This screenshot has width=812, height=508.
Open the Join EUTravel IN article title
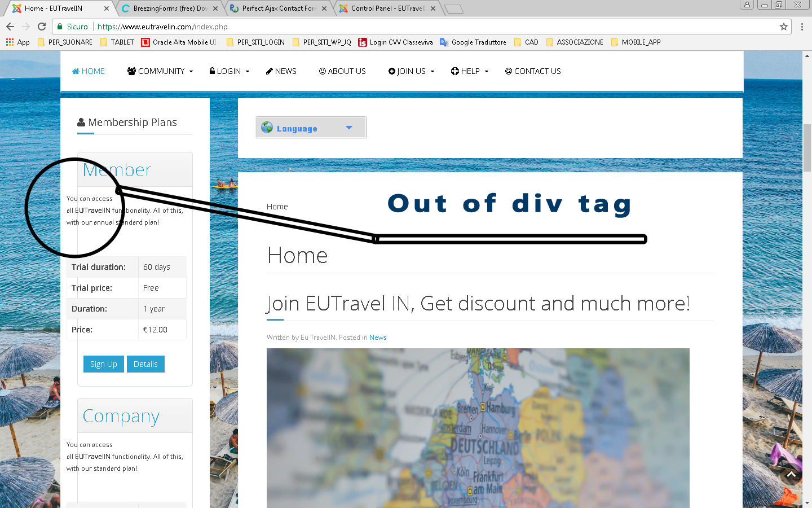click(478, 304)
